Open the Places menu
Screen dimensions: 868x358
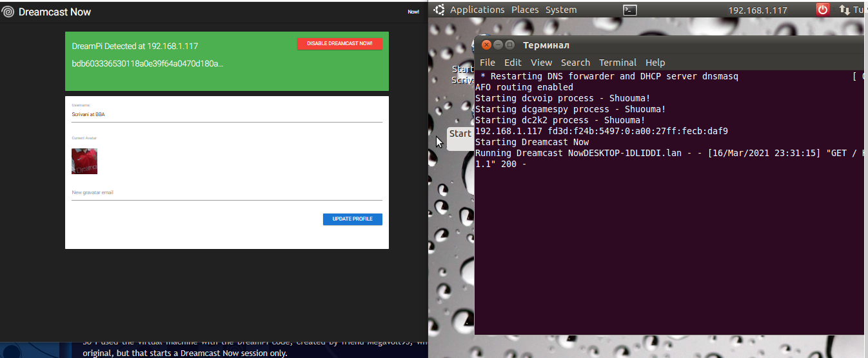(x=525, y=10)
